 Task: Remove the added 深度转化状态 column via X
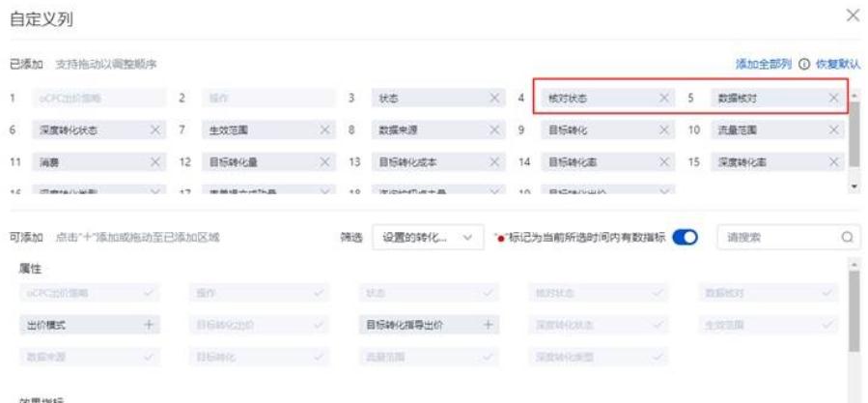(x=155, y=130)
